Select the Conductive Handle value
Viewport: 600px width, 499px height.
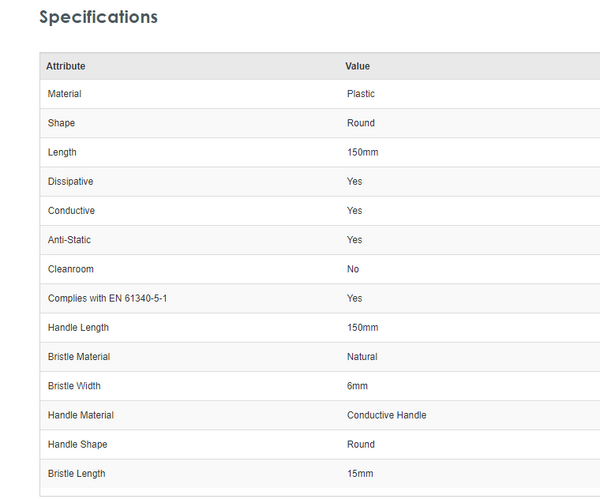pos(386,415)
